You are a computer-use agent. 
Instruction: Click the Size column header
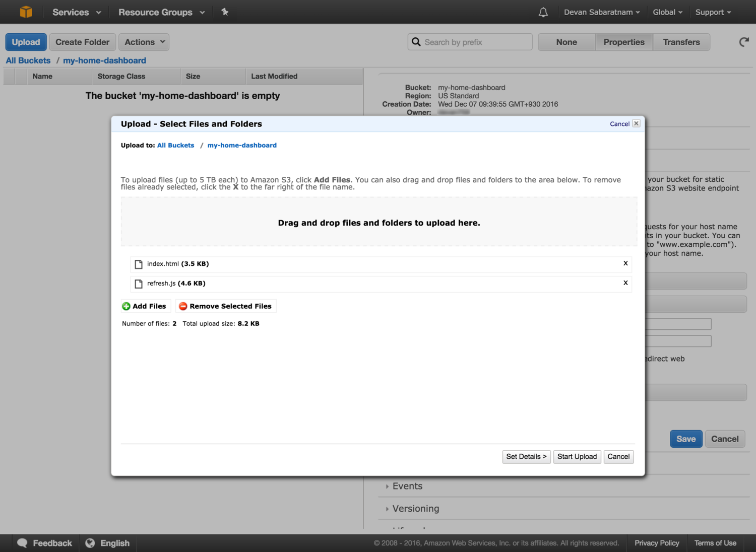click(x=213, y=77)
